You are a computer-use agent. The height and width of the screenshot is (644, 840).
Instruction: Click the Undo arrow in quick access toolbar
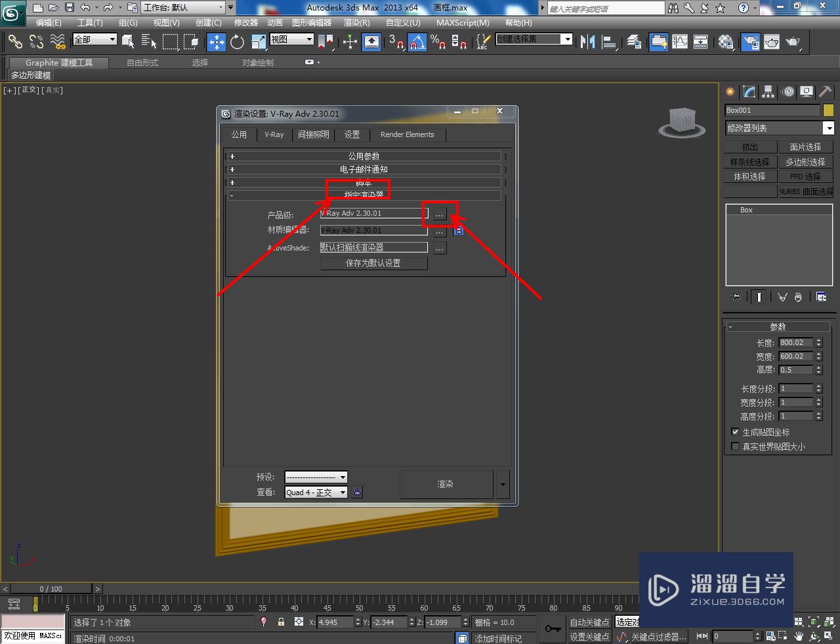[x=85, y=8]
